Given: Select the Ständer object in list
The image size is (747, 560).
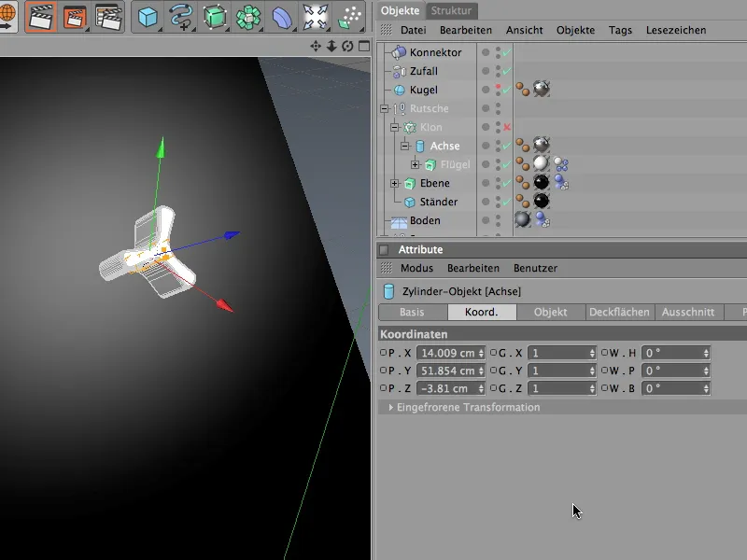Looking at the screenshot, I should coord(438,202).
